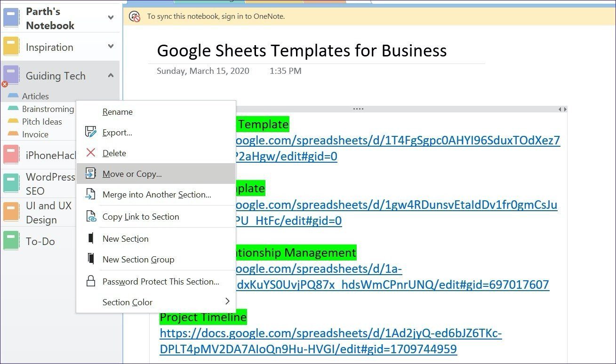Image resolution: width=616 pixels, height=364 pixels.
Task: Select the Pitch Ideas section name
Action: click(42, 121)
